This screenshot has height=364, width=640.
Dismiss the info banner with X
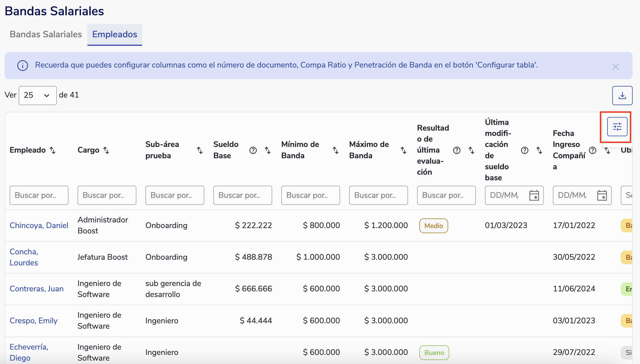pyautogui.click(x=615, y=67)
